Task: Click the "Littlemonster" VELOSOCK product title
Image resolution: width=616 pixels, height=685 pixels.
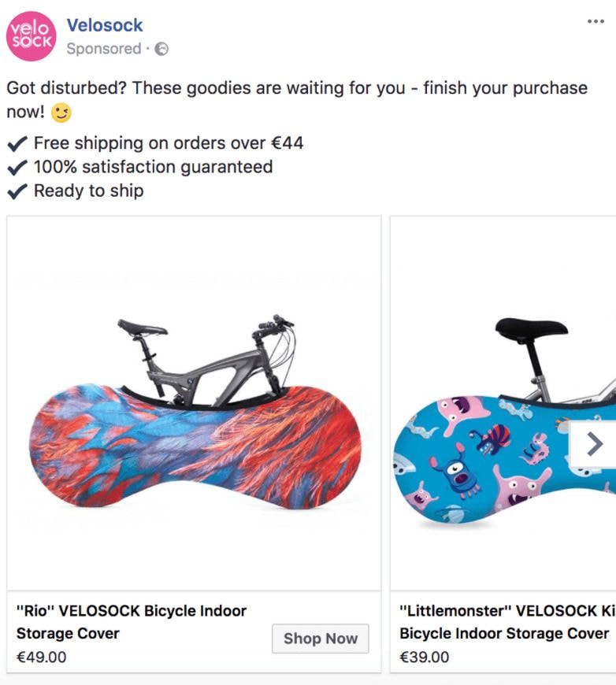Action: tap(507, 622)
